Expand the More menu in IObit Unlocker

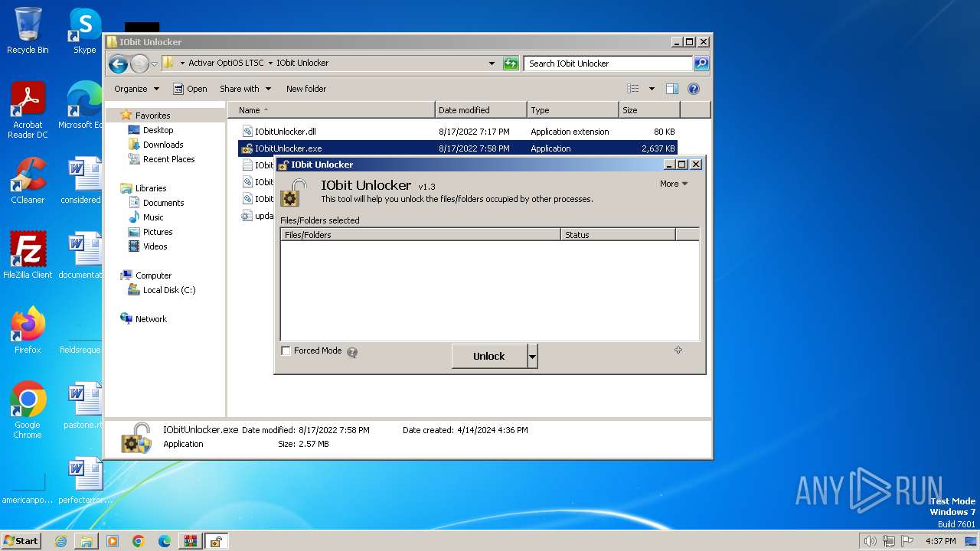click(674, 184)
